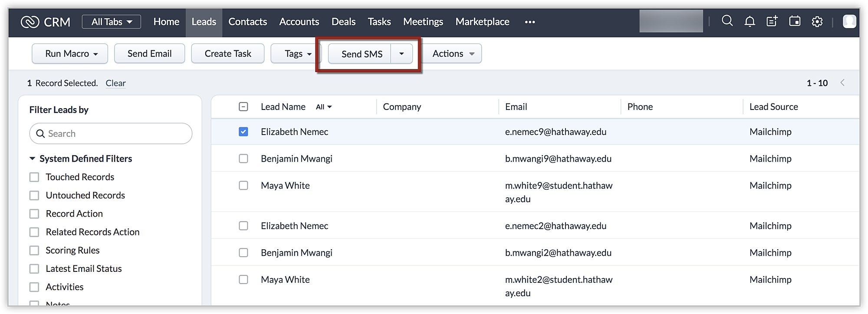This screenshot has height=314, width=868.
Task: Go to the Deals tab
Action: click(343, 22)
